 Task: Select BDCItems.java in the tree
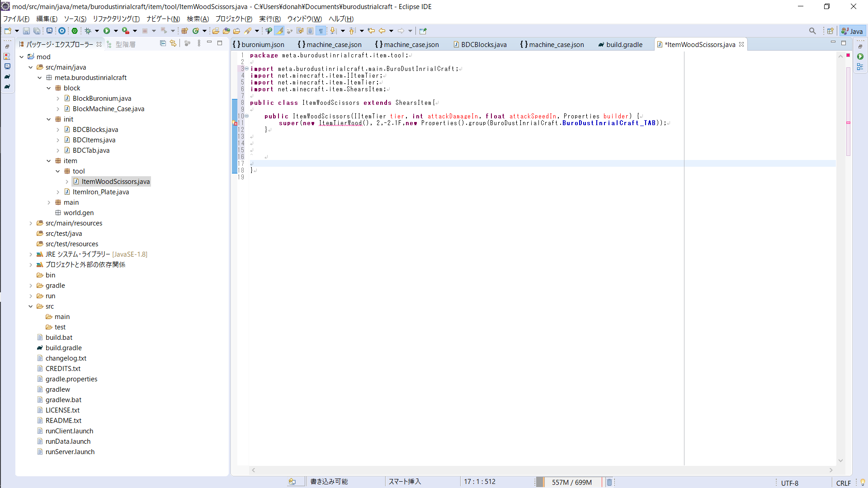coord(94,140)
